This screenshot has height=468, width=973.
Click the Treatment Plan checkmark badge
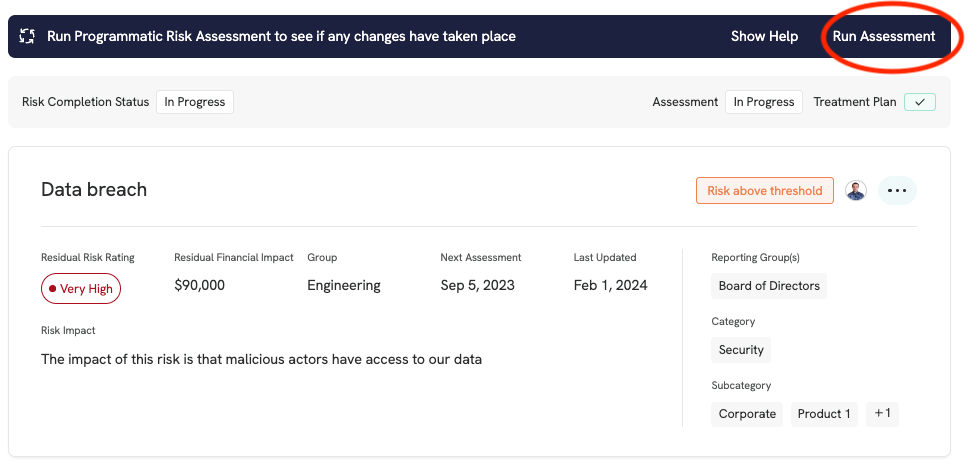(x=920, y=102)
